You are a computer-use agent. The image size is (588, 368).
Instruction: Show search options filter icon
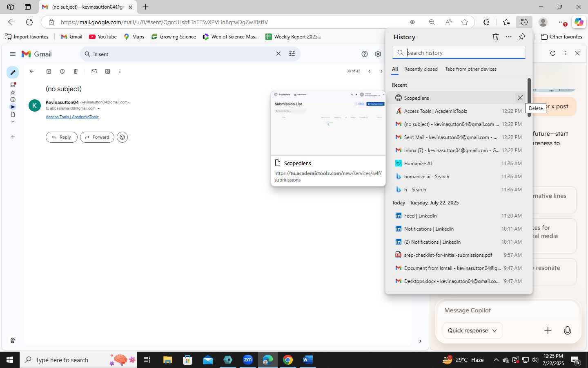tap(292, 54)
